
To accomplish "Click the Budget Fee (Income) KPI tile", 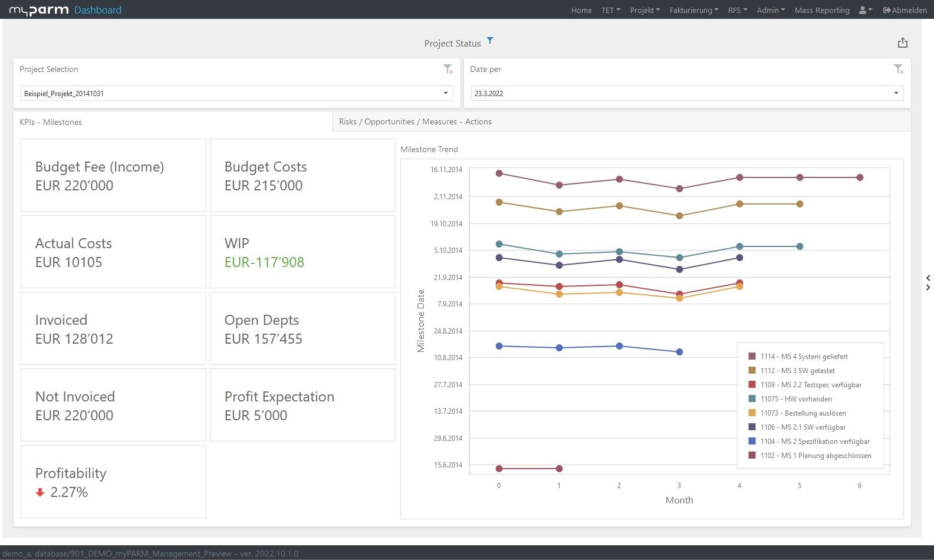I will [x=113, y=175].
